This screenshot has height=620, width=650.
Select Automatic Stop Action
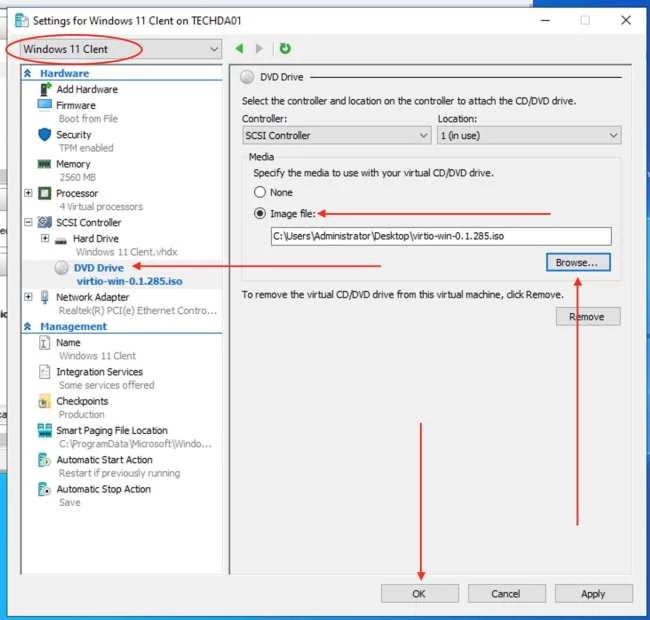click(x=104, y=489)
